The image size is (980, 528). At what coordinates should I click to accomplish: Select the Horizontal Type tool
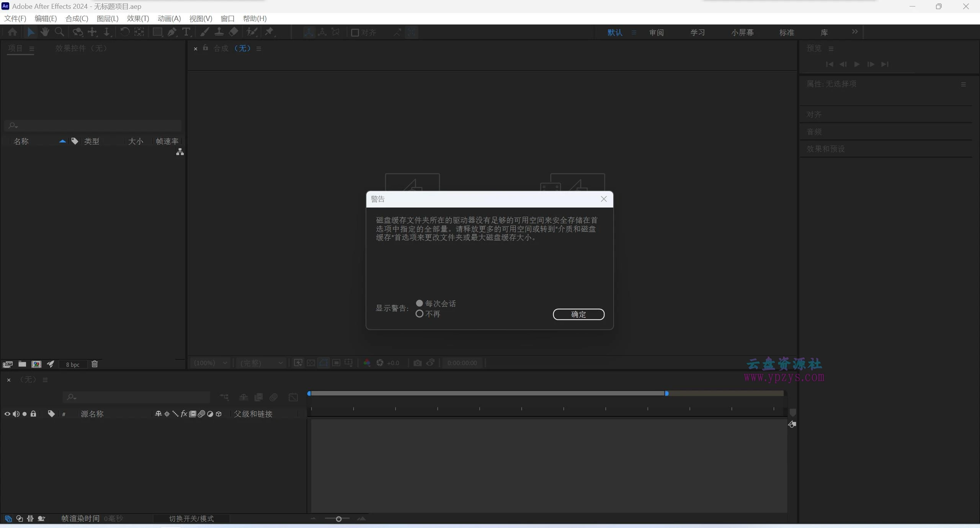[x=186, y=32]
